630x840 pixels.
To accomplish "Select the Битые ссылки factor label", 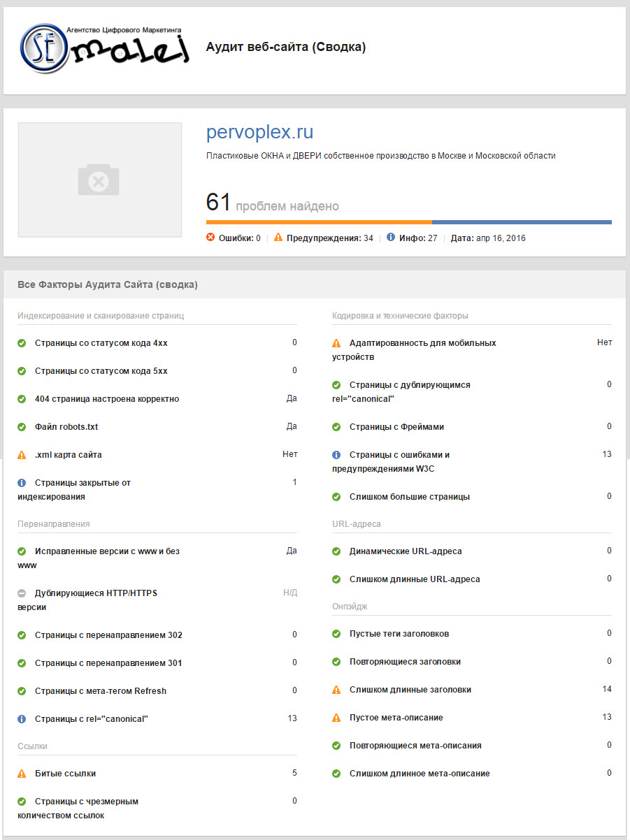I will pos(66,774).
